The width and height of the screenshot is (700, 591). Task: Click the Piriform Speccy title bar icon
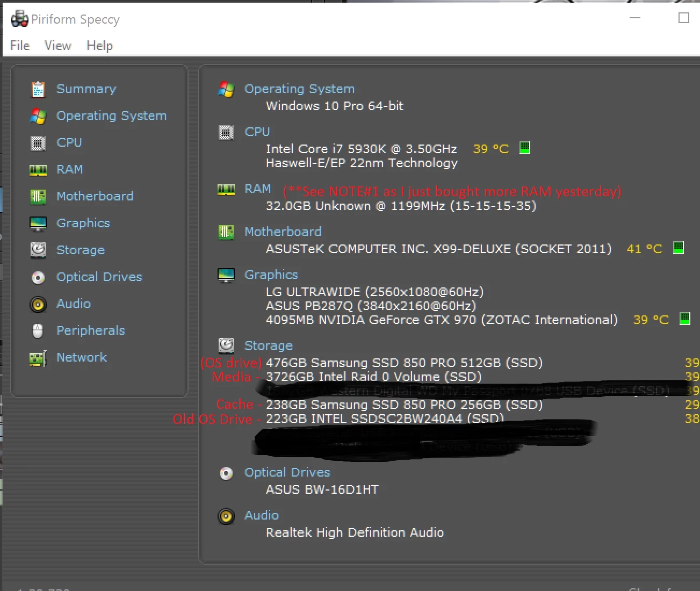pyautogui.click(x=20, y=19)
